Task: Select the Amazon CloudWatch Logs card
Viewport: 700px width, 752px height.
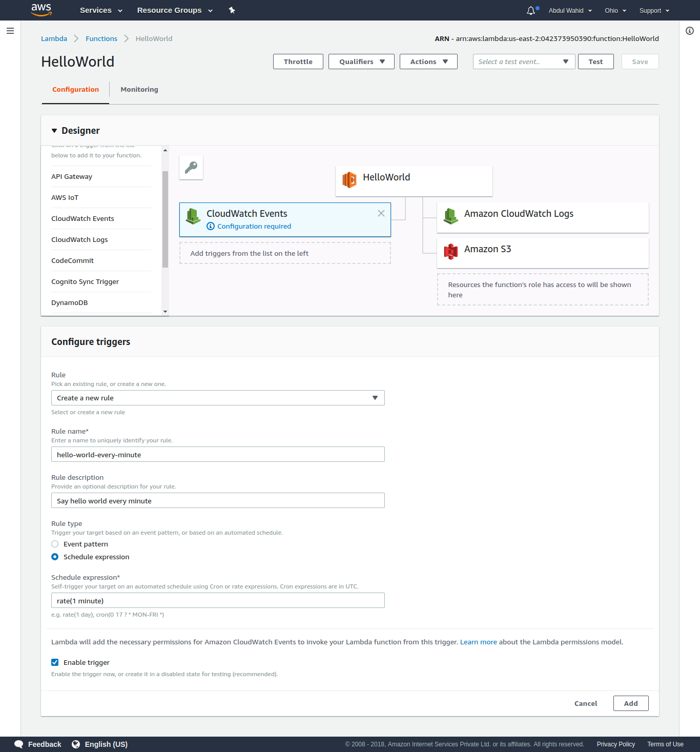Action: (543, 217)
